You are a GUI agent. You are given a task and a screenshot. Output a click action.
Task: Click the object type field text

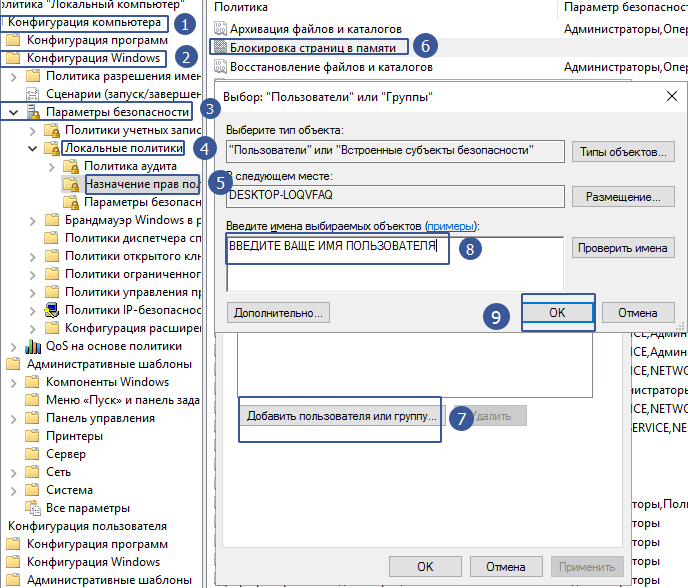[381, 150]
